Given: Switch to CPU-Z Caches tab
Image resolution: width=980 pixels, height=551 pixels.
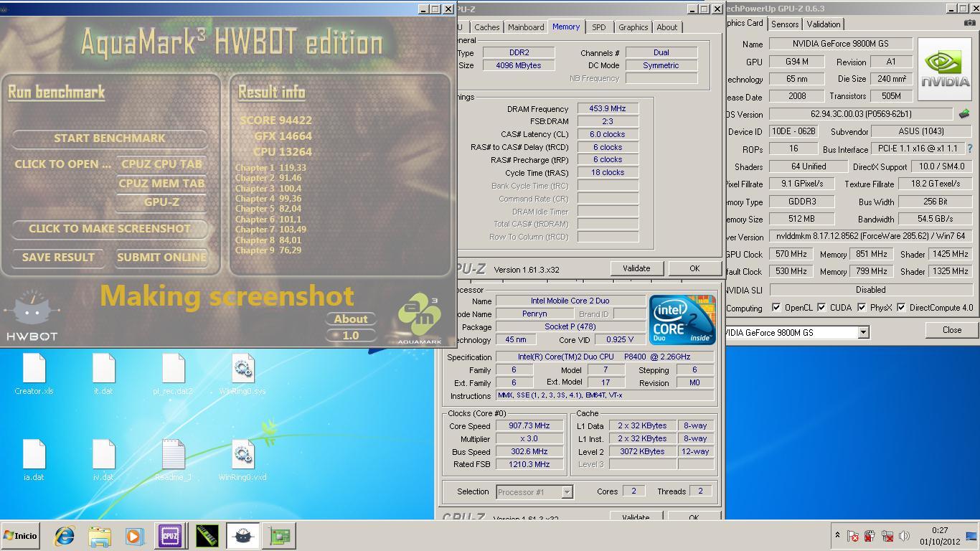Looking at the screenshot, I should click(486, 27).
